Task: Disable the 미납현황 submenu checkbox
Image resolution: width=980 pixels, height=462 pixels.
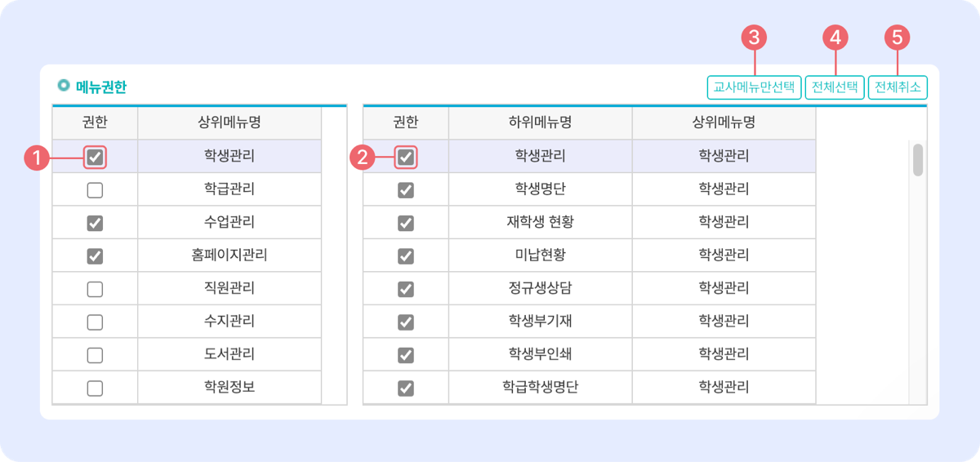Action: pos(405,256)
